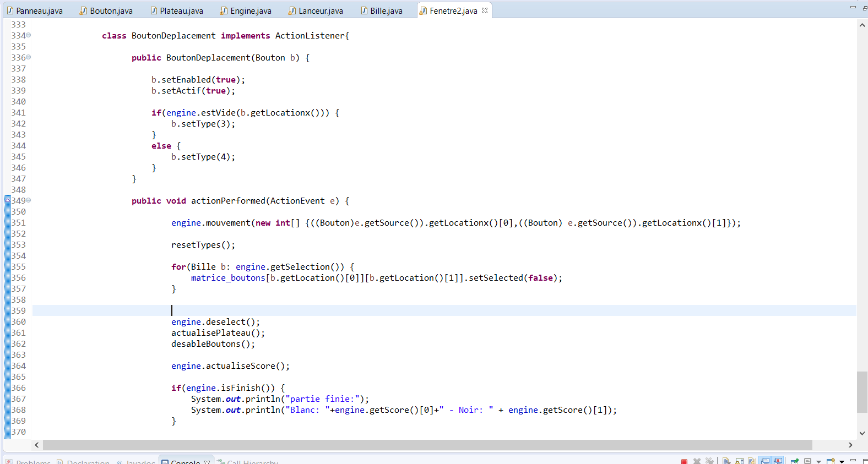Close the Fenetre2.java tab
This screenshot has width=868, height=464.
coord(485,10)
